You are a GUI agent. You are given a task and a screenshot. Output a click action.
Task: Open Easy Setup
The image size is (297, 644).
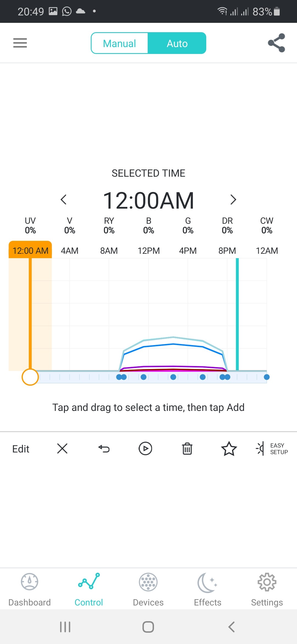tap(272, 449)
